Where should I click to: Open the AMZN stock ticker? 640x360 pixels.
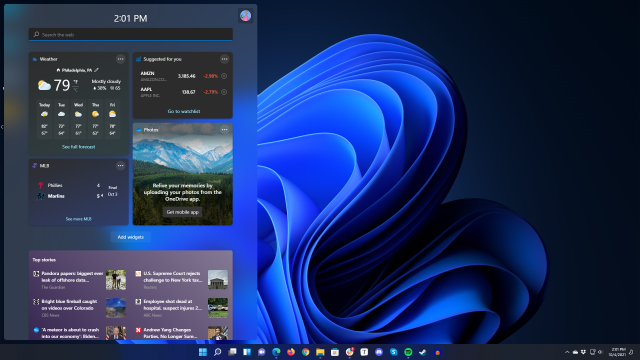point(147,73)
